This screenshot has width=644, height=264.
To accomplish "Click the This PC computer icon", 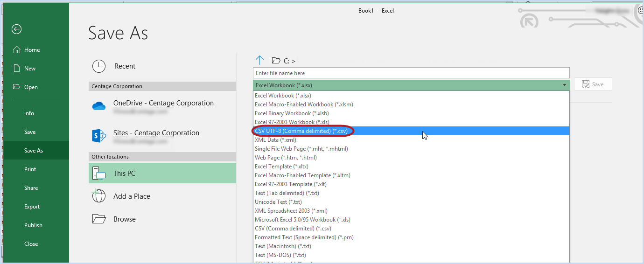I will 99,174.
